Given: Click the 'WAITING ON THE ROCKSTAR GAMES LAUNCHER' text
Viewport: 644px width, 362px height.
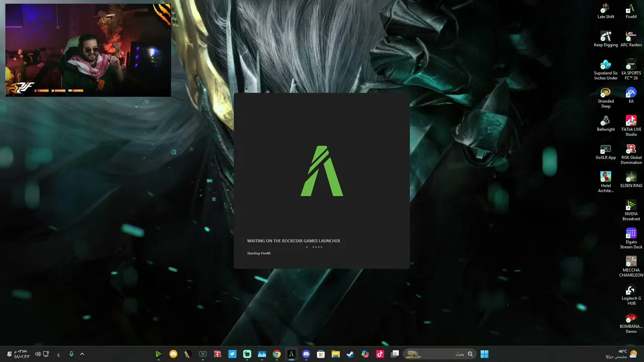Looking at the screenshot, I should pyautogui.click(x=293, y=241).
